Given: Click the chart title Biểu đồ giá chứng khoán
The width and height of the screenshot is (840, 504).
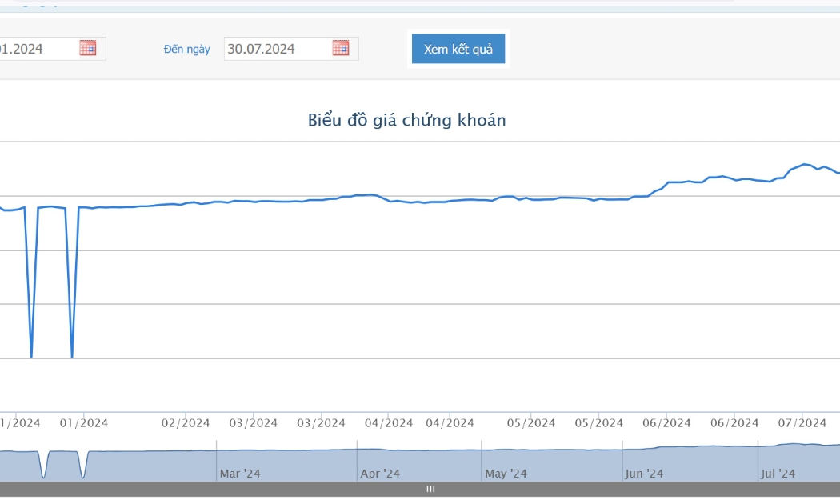Looking at the screenshot, I should (406, 120).
